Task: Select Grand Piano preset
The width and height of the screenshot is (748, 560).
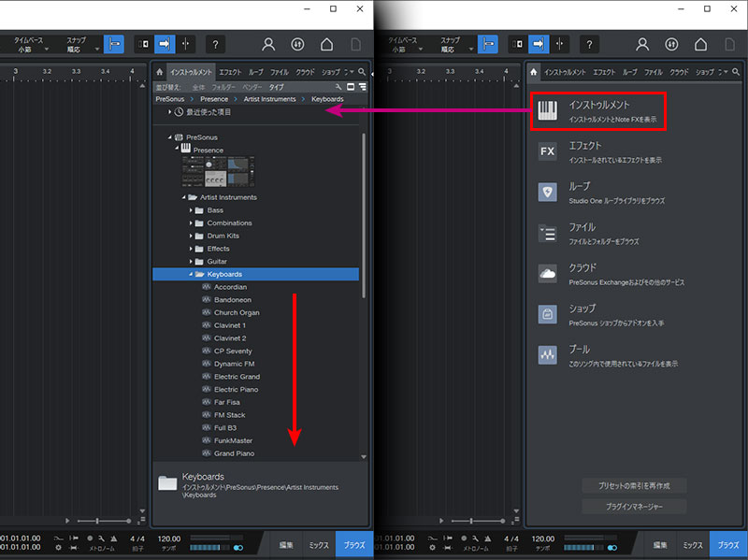Action: [x=234, y=453]
